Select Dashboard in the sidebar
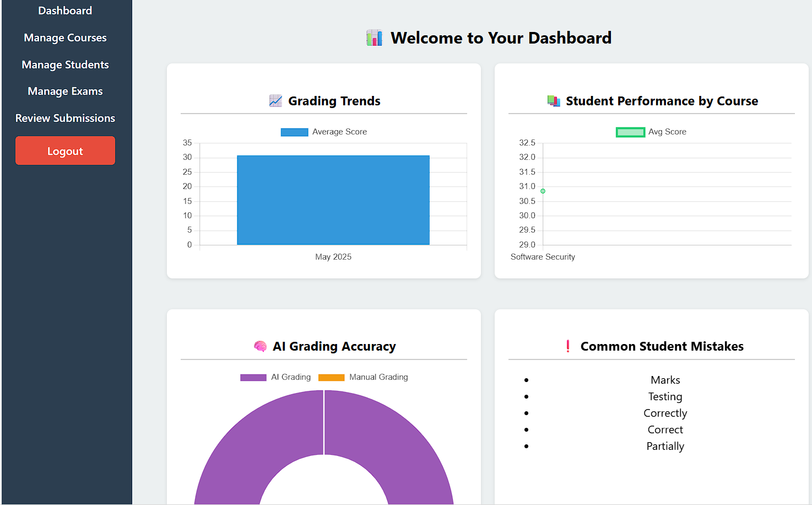The image size is (812, 505). click(65, 10)
